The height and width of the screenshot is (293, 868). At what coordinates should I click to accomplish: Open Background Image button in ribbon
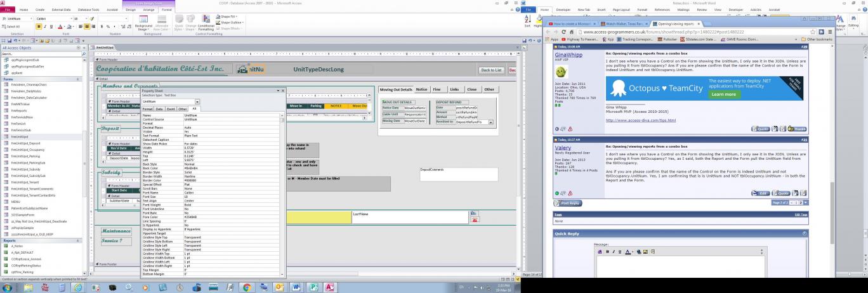coord(143,22)
